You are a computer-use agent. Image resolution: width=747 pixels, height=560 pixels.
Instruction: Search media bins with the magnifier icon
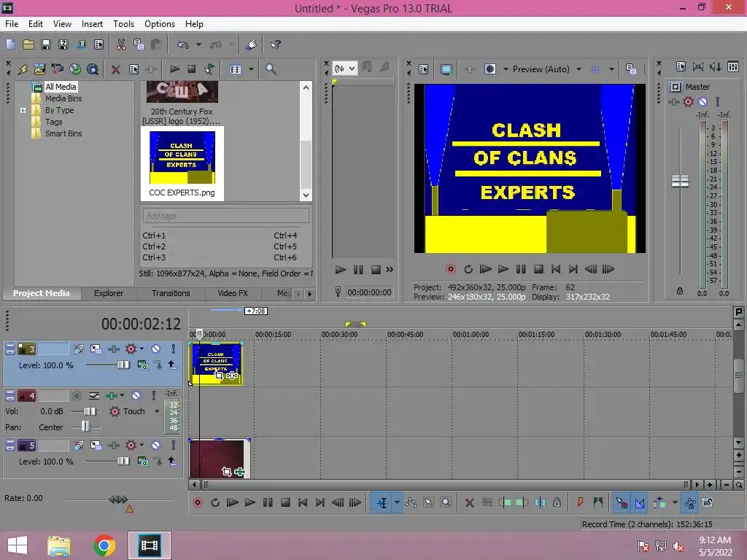pos(271,69)
